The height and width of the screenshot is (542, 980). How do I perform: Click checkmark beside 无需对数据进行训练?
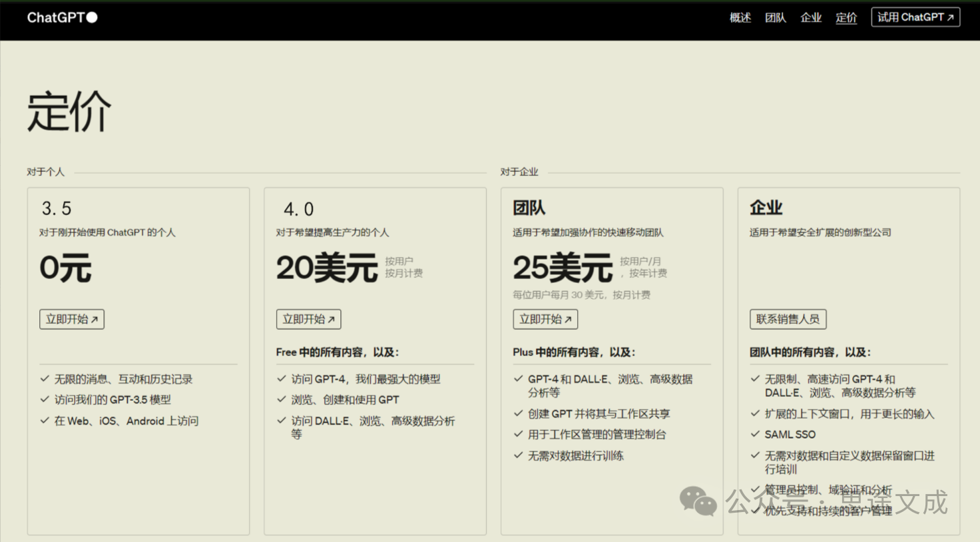518,455
